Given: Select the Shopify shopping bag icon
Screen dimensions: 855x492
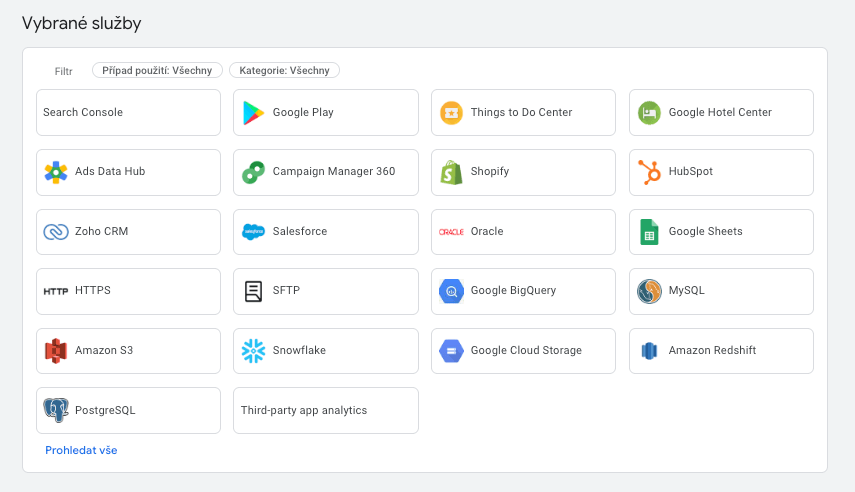Looking at the screenshot, I should (x=451, y=172).
